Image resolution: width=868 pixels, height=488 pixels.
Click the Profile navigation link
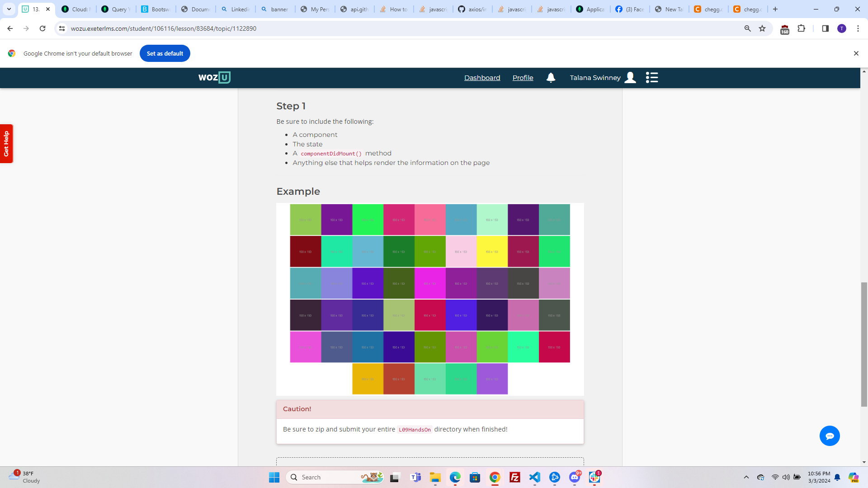(x=523, y=77)
